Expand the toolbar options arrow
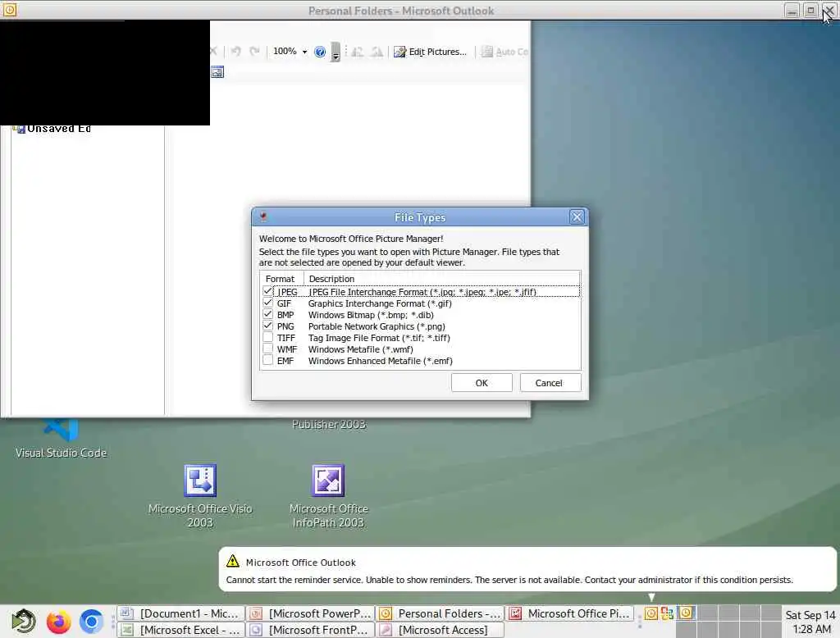 [336, 52]
